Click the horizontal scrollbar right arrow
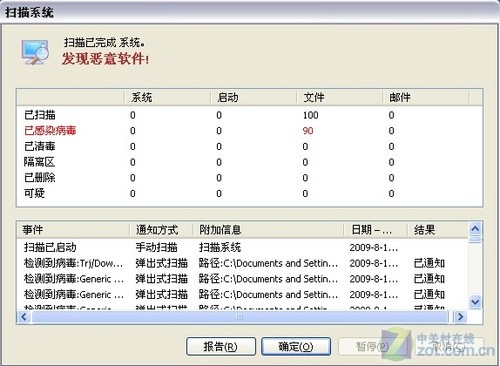This screenshot has height=366, width=500. (x=460, y=317)
